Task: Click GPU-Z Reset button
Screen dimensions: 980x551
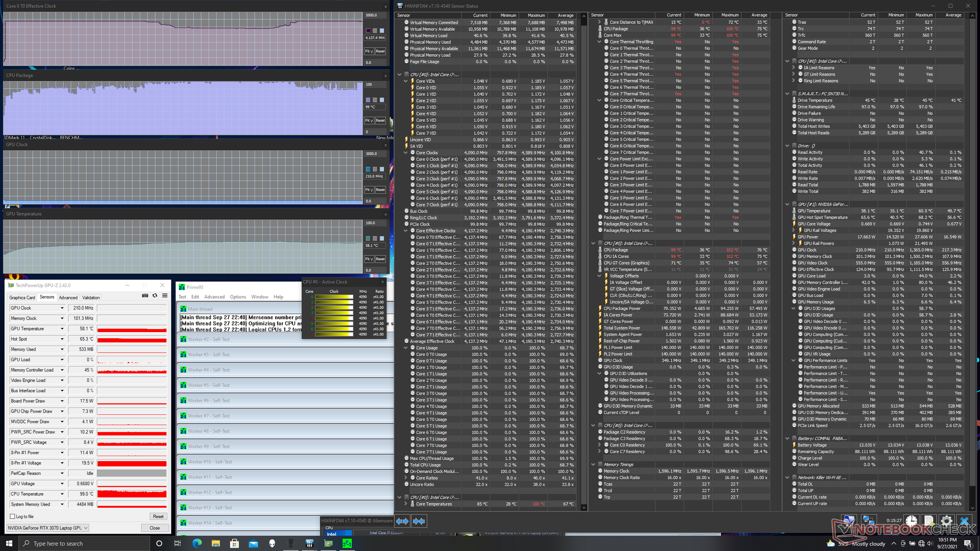Action: pyautogui.click(x=158, y=516)
